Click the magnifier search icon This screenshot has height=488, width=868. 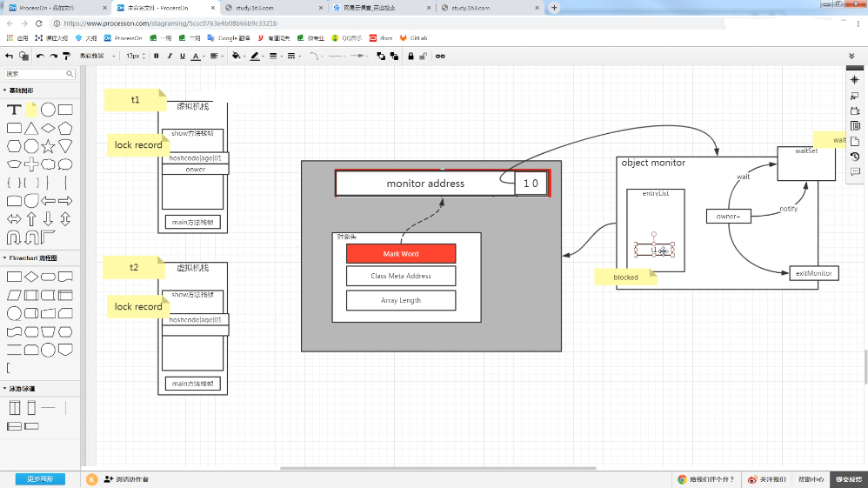coord(70,74)
